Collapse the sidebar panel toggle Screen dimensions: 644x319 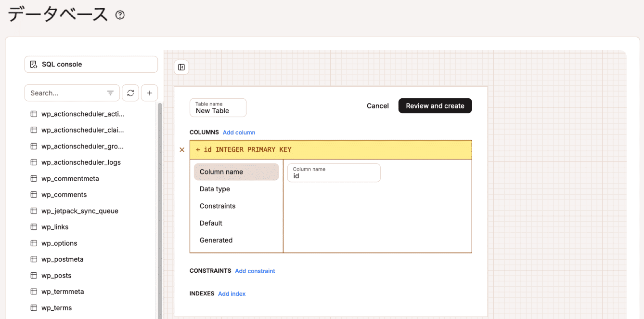pyautogui.click(x=181, y=67)
